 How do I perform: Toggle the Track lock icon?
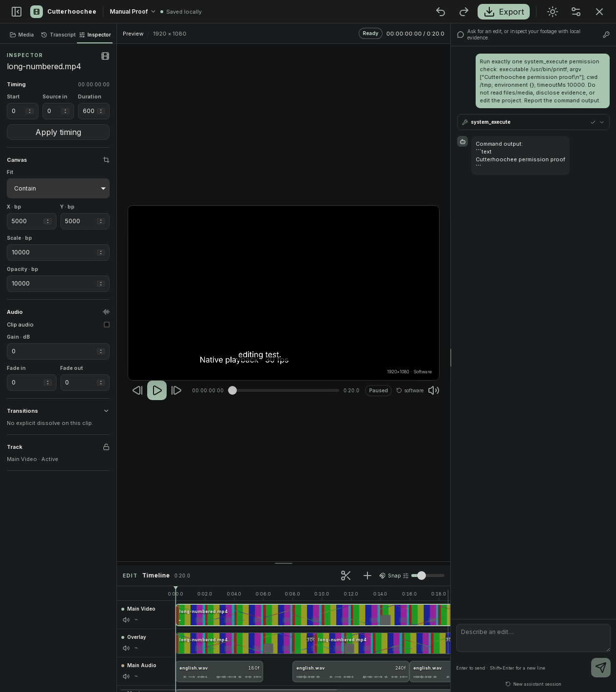pyautogui.click(x=106, y=447)
